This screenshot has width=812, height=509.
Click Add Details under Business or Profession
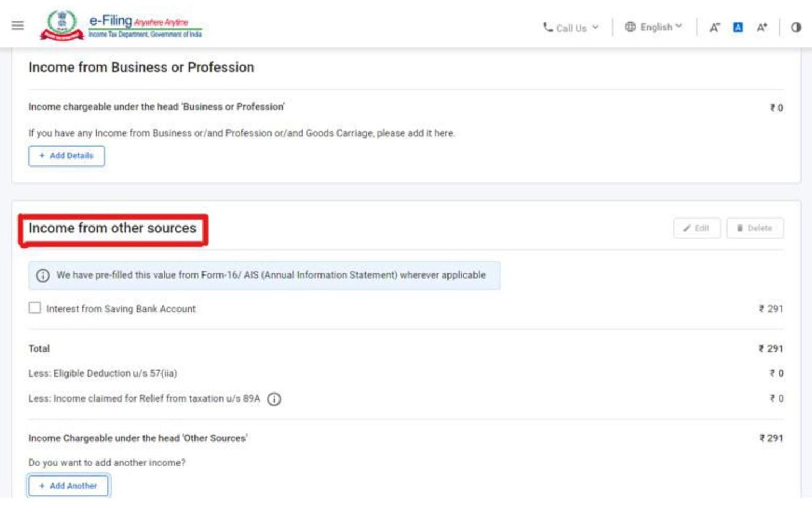[66, 156]
